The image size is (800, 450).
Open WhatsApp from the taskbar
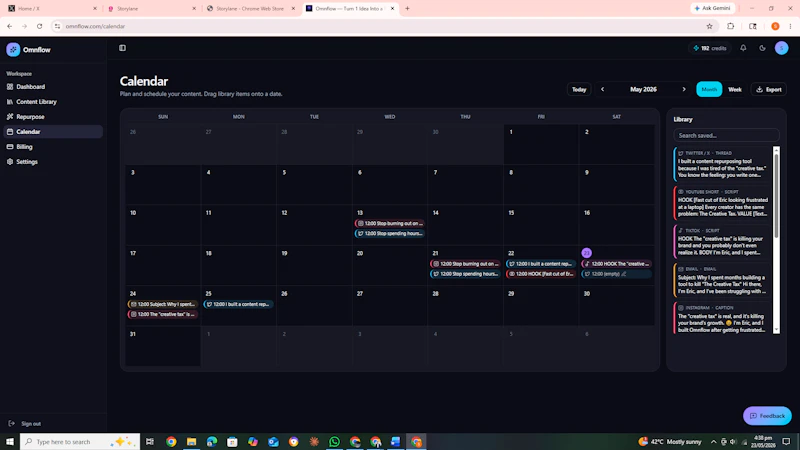tap(335, 441)
